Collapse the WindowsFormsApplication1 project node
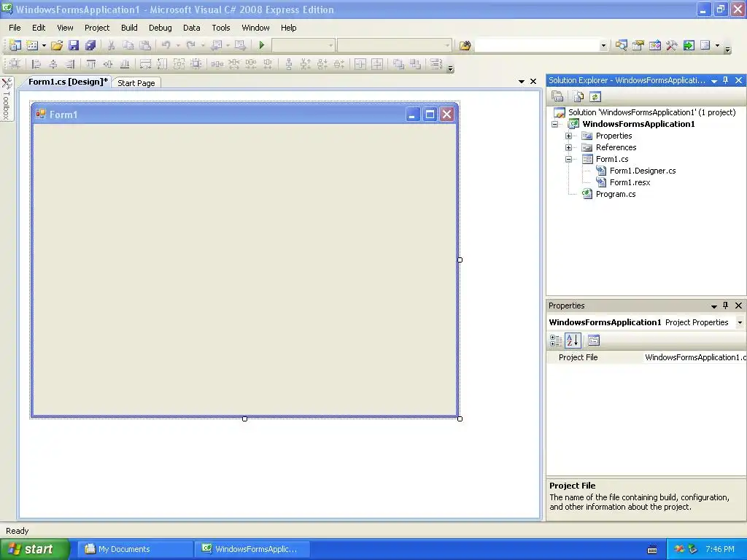This screenshot has height=560, width=747. pos(554,124)
